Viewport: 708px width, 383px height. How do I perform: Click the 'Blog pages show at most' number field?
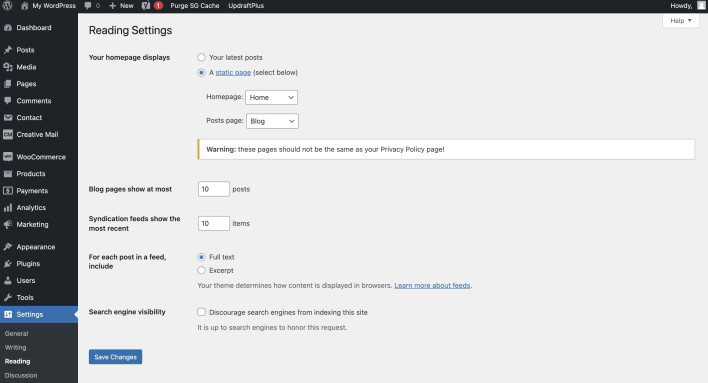(x=214, y=189)
